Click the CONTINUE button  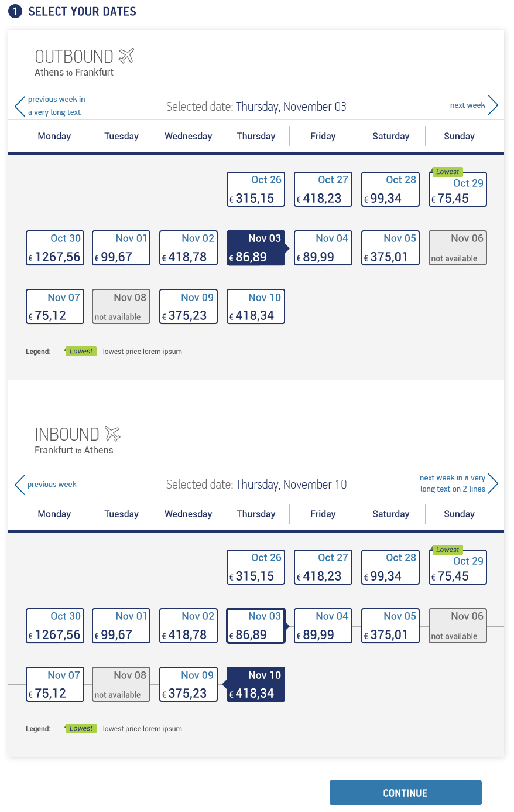406,793
